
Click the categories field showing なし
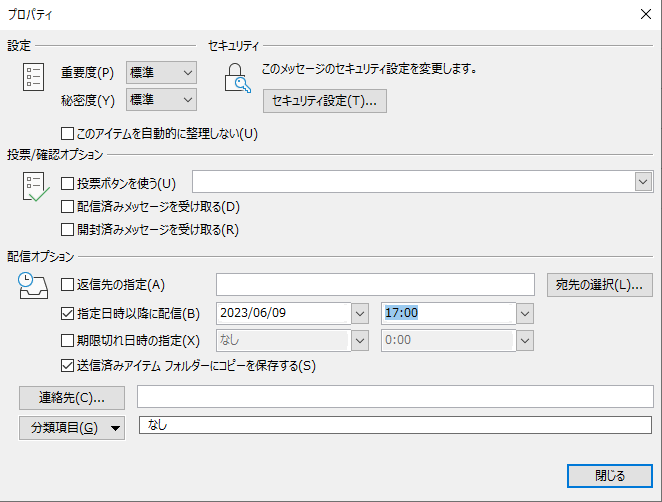click(x=395, y=425)
